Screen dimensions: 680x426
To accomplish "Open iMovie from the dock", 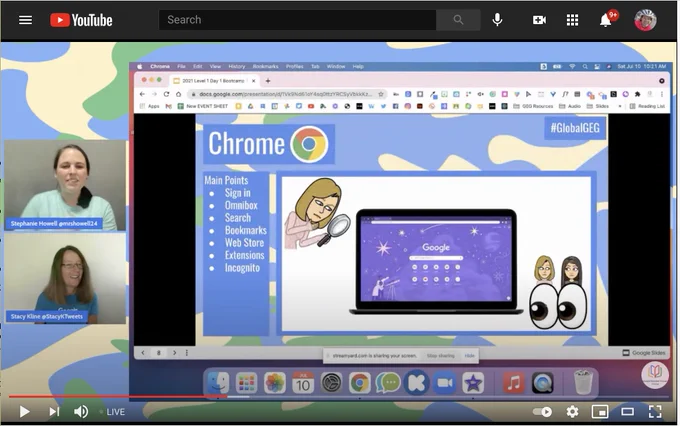I will [473, 383].
